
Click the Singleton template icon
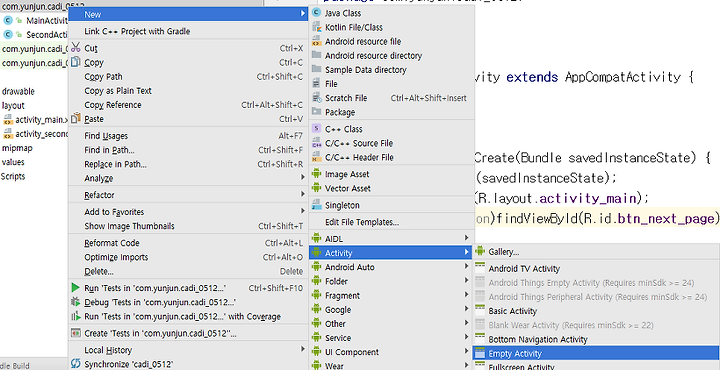pos(316,205)
